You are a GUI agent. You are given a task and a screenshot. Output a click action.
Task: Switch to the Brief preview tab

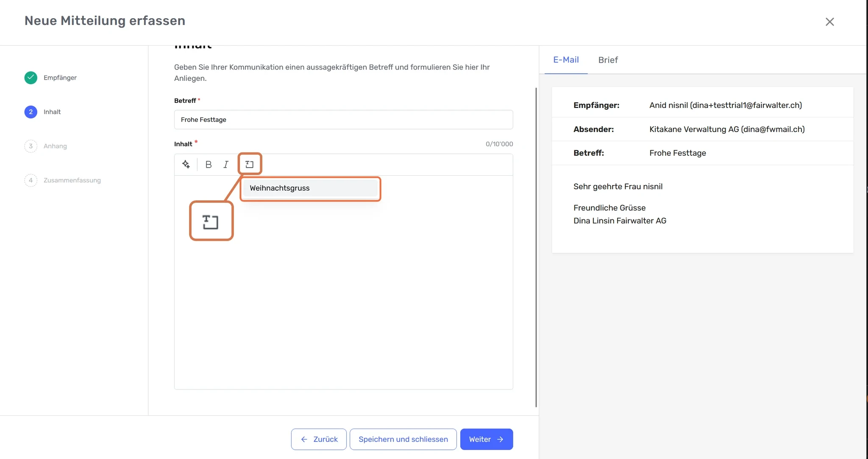(x=608, y=60)
